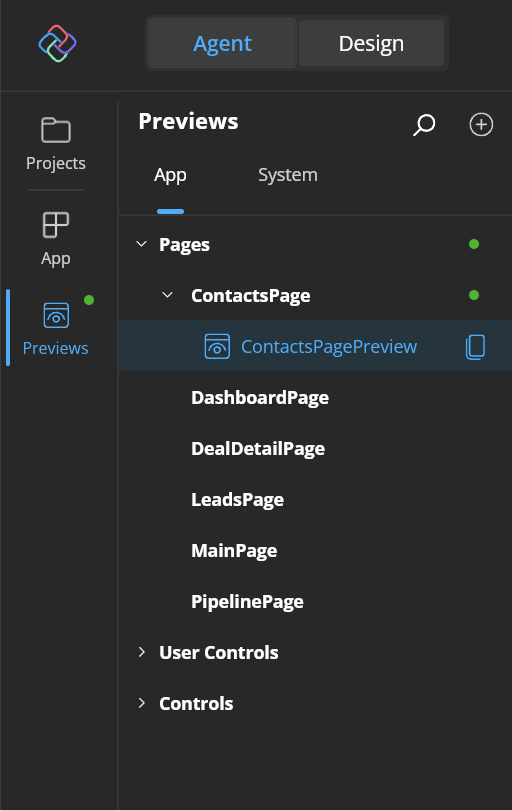Click the copy icon on ContactsPagePreview
Image resolution: width=512 pixels, height=810 pixels.
(x=475, y=347)
